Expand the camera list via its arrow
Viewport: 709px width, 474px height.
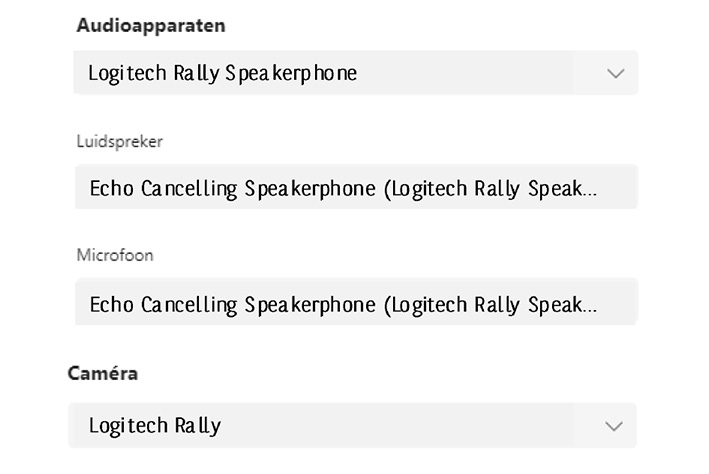coord(614,426)
